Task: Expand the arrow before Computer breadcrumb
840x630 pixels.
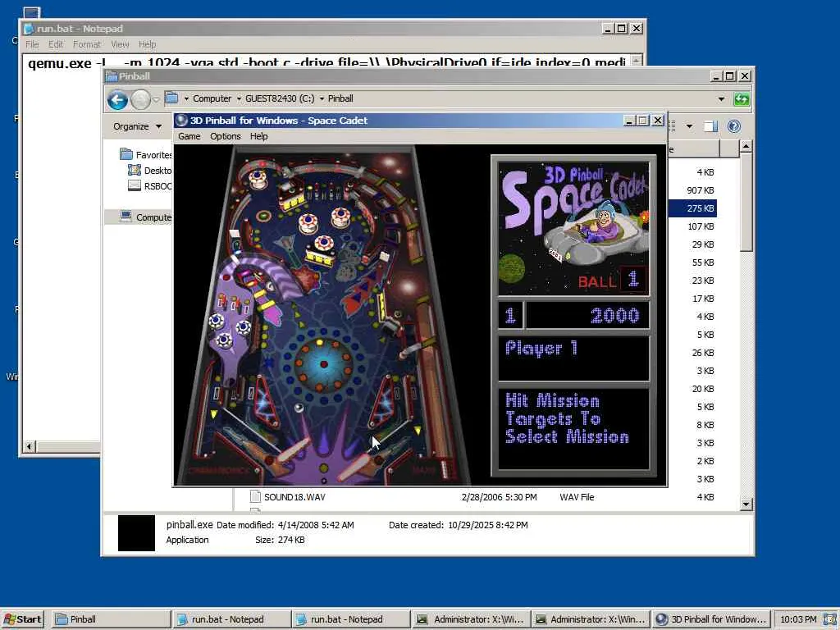Action: point(186,98)
